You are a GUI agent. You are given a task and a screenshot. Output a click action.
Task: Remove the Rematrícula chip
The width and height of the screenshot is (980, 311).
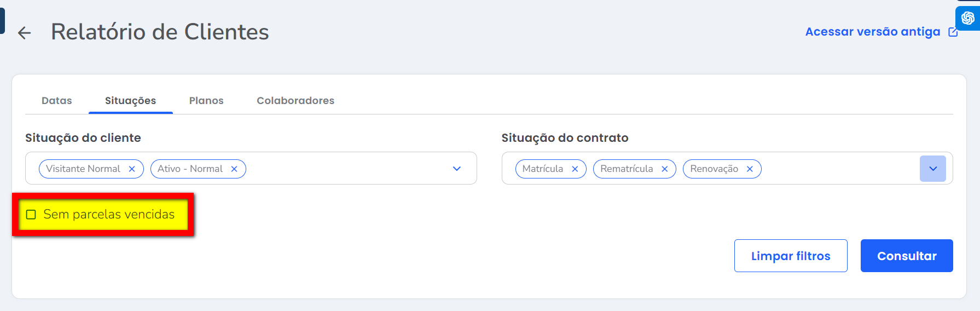[665, 169]
